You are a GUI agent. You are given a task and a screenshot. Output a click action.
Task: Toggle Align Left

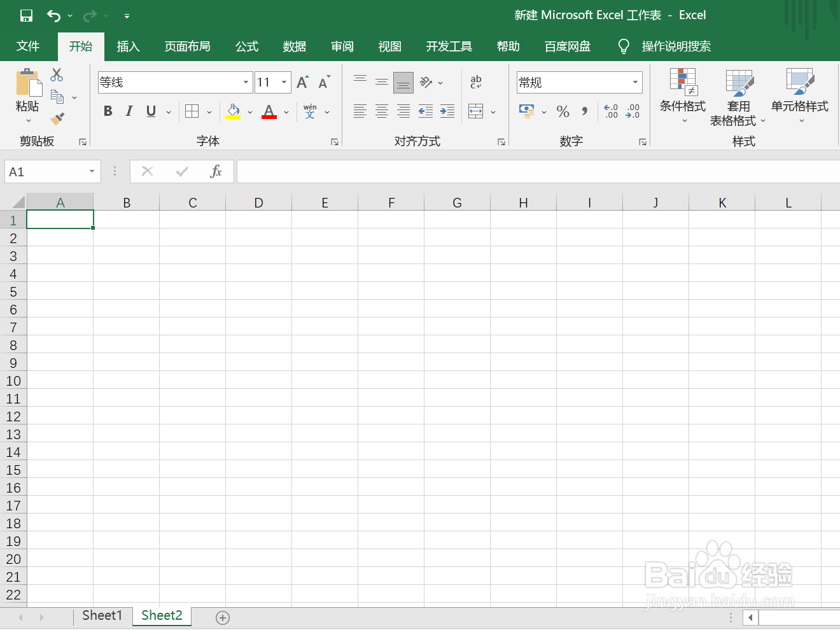tap(360, 111)
